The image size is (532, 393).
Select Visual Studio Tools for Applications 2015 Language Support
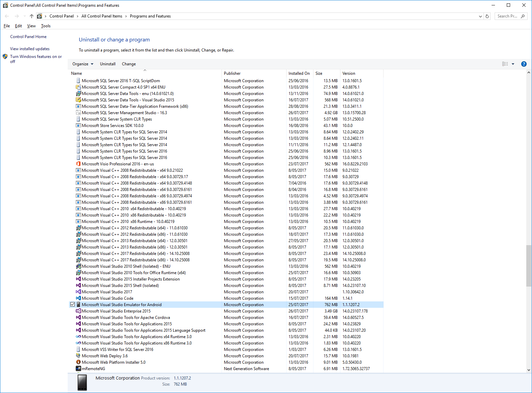click(x=226, y=330)
